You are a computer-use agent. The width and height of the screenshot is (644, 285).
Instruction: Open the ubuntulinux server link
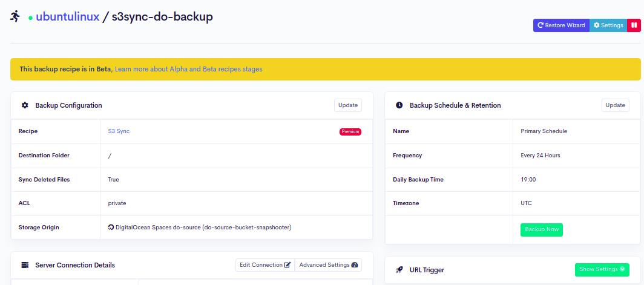[x=68, y=17]
